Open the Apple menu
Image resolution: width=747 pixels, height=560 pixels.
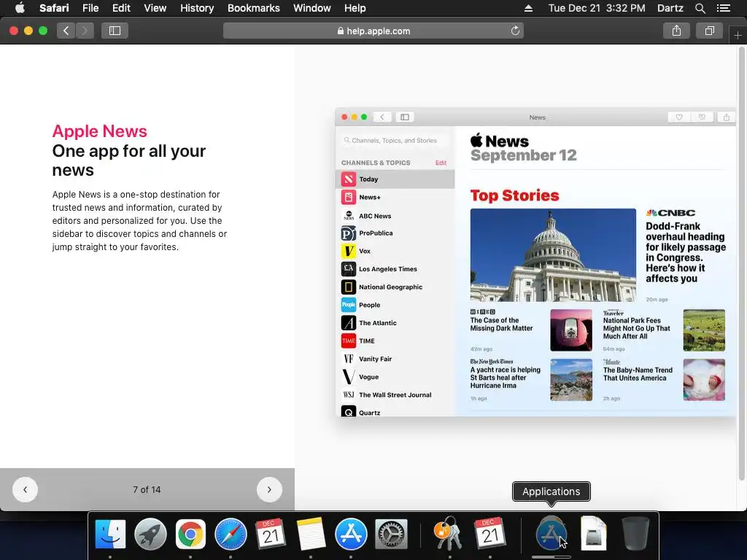click(20, 8)
